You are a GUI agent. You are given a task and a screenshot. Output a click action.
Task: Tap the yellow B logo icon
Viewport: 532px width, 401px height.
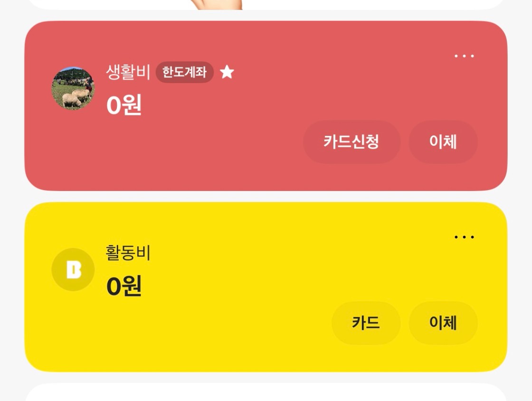73,269
